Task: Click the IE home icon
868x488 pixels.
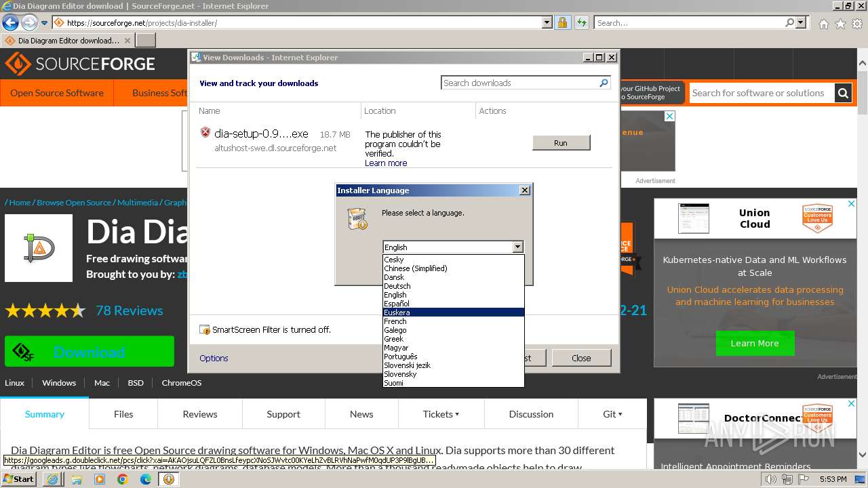Action: [823, 24]
